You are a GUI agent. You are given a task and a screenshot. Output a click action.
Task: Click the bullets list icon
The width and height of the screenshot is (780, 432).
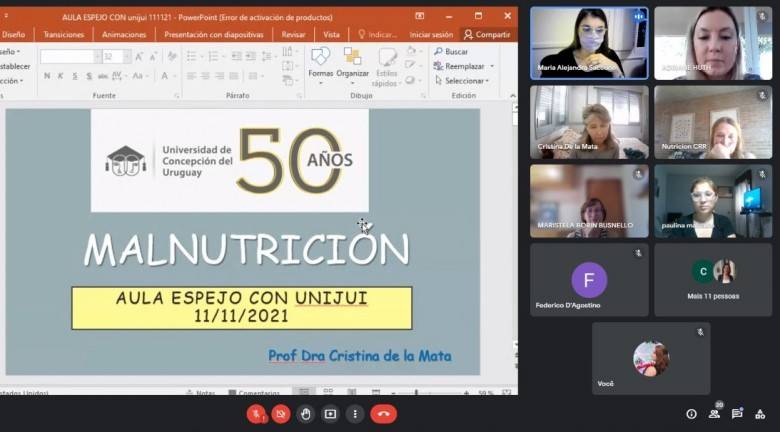pyautogui.click(x=192, y=56)
